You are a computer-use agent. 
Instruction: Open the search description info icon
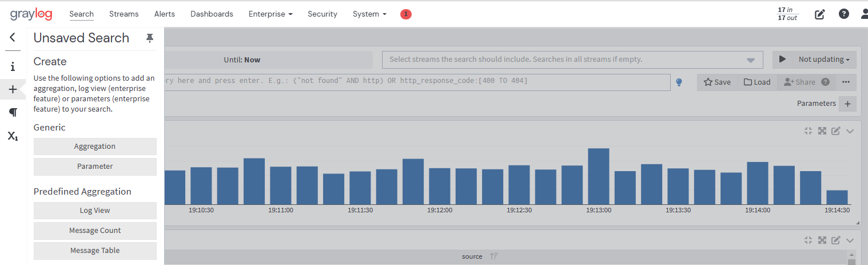pyautogui.click(x=13, y=66)
